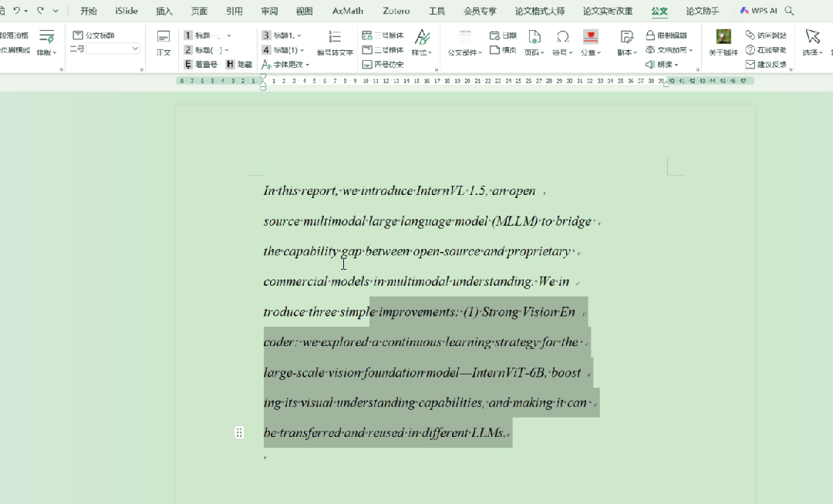
Task: Apply heading level 2 标题(一)
Action: tap(204, 50)
